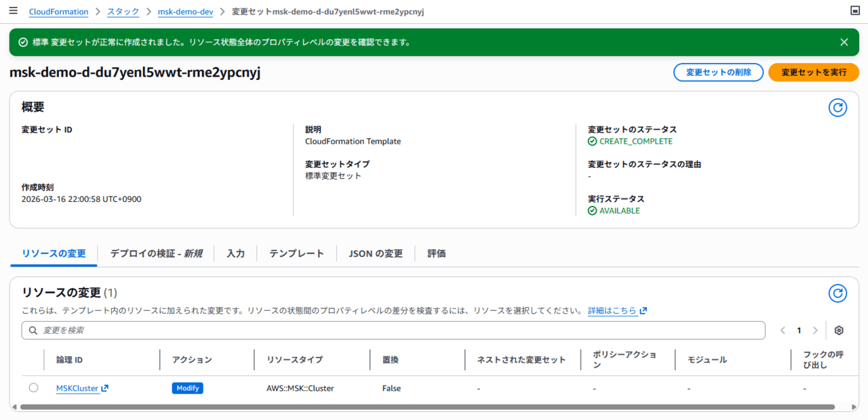Go to previous page of changes
868x420 pixels.
pyautogui.click(x=783, y=331)
